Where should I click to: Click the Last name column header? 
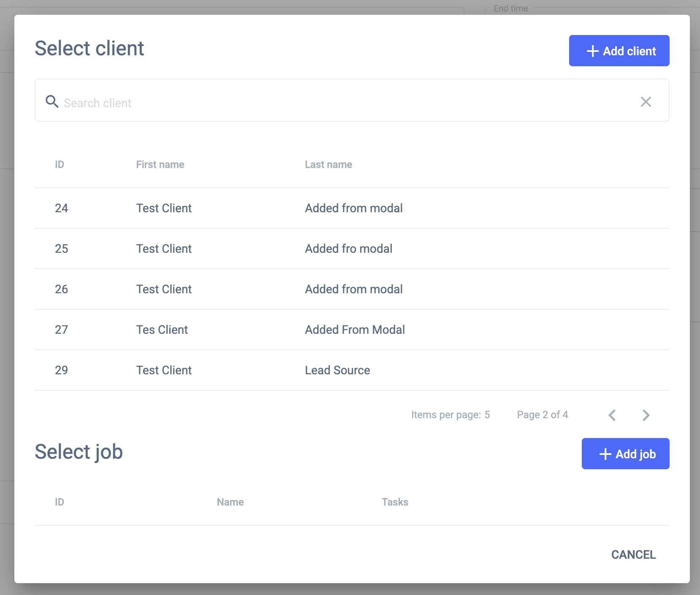[328, 165]
